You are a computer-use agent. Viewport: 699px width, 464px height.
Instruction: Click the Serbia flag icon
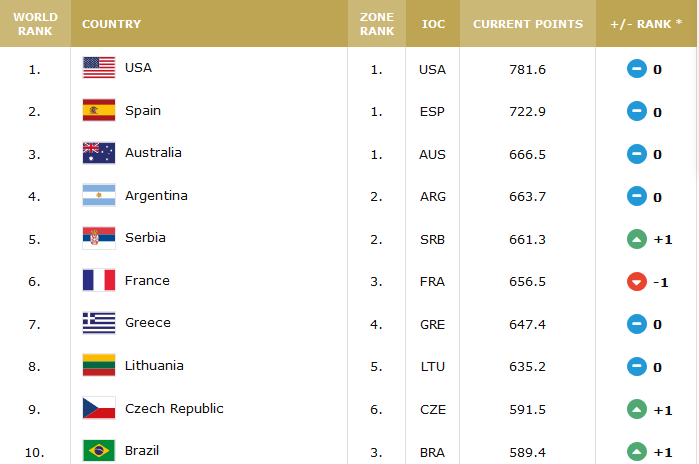pyautogui.click(x=98, y=238)
